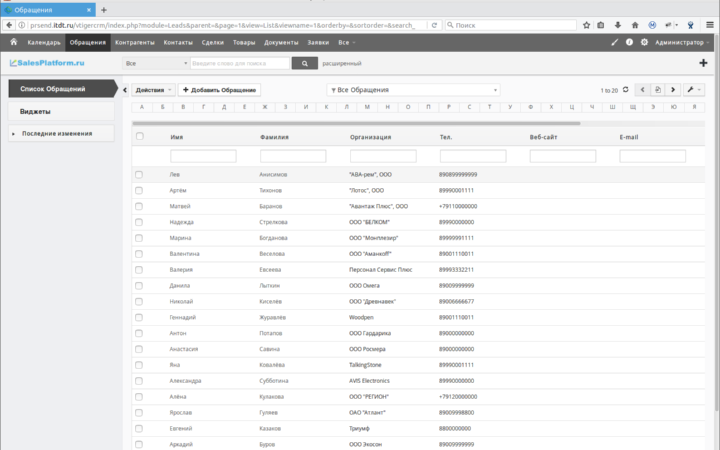Open the info help icon
This screenshot has height=450, width=720.
[x=629, y=42]
